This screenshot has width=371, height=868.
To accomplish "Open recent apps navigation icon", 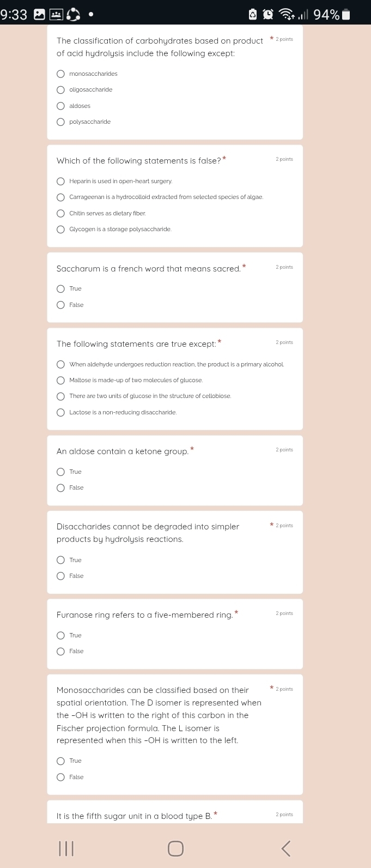I will (x=66, y=848).
